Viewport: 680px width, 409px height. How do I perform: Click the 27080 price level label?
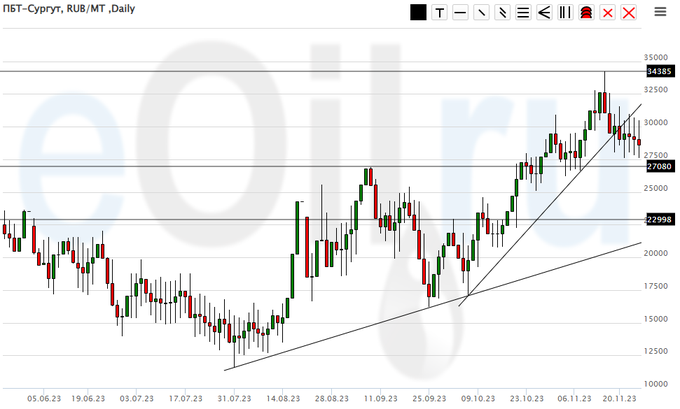click(x=659, y=166)
